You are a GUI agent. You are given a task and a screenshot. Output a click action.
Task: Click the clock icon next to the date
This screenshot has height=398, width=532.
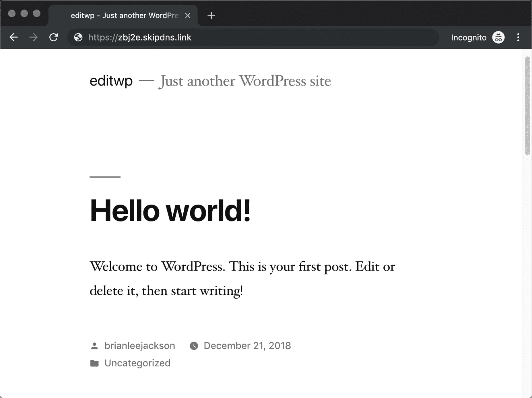(194, 345)
